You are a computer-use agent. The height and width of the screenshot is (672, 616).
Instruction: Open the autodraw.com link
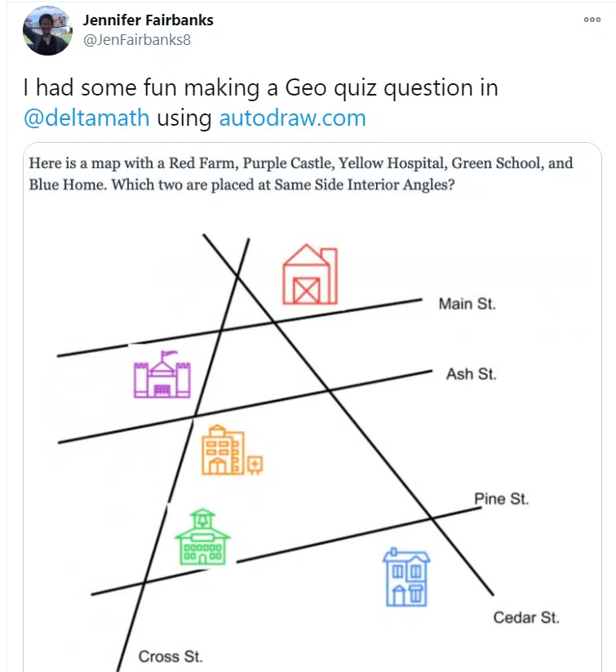(x=293, y=118)
